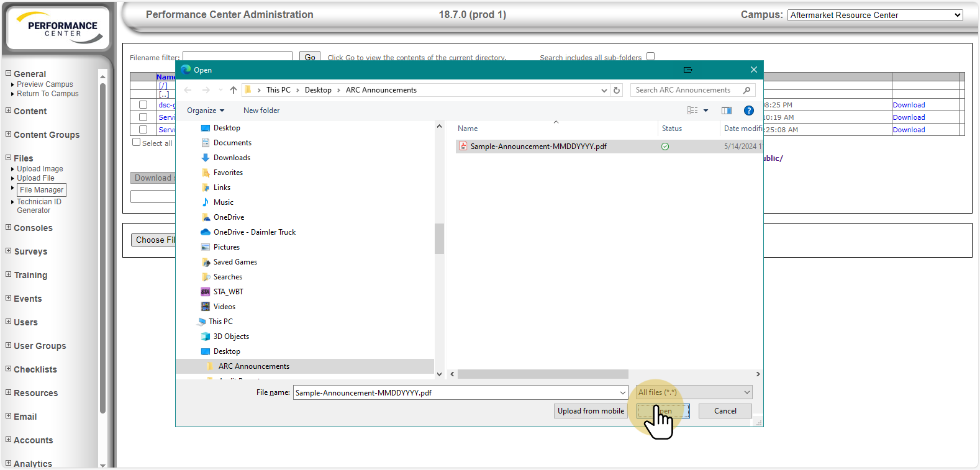Expand the General sidebar section
This screenshot has height=470, width=980.
8,73
